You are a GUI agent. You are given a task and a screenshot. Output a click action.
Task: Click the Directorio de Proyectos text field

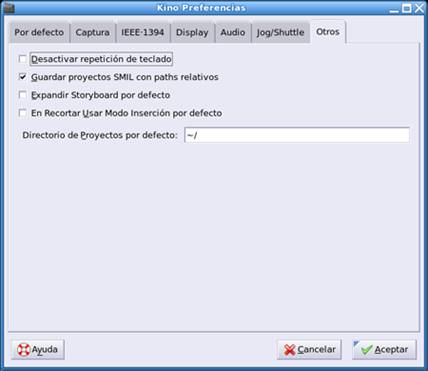[297, 135]
